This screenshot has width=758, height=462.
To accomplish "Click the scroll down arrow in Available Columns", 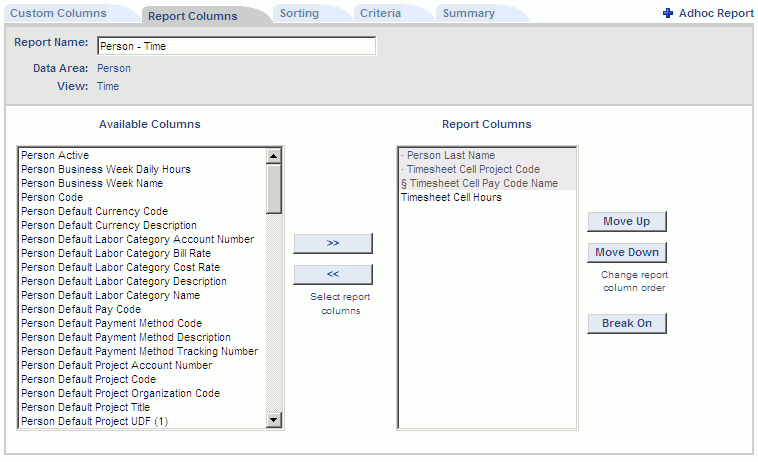I will [274, 419].
